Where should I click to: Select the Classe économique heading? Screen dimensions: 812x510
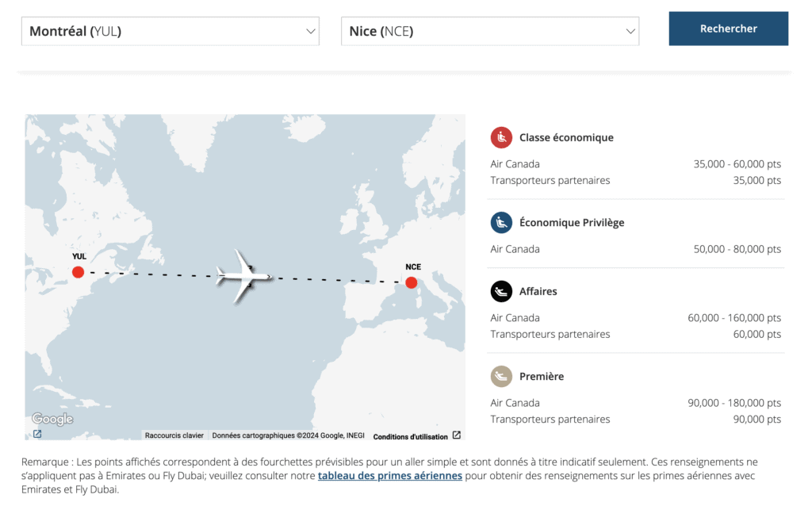pos(566,137)
